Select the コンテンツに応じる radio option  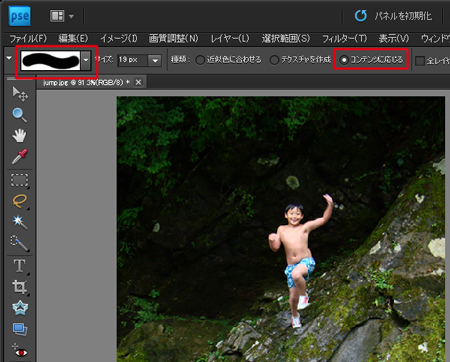coord(371,60)
